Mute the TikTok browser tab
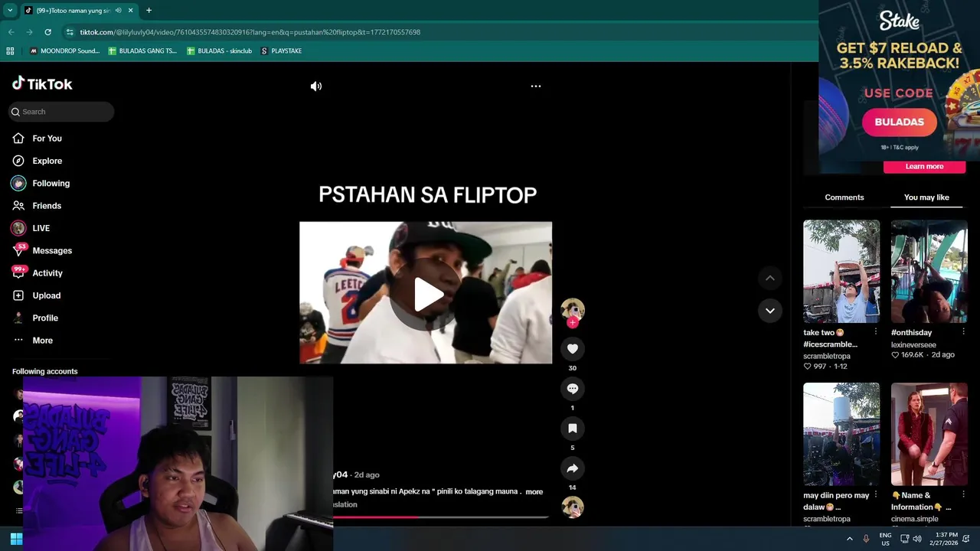 click(x=118, y=11)
